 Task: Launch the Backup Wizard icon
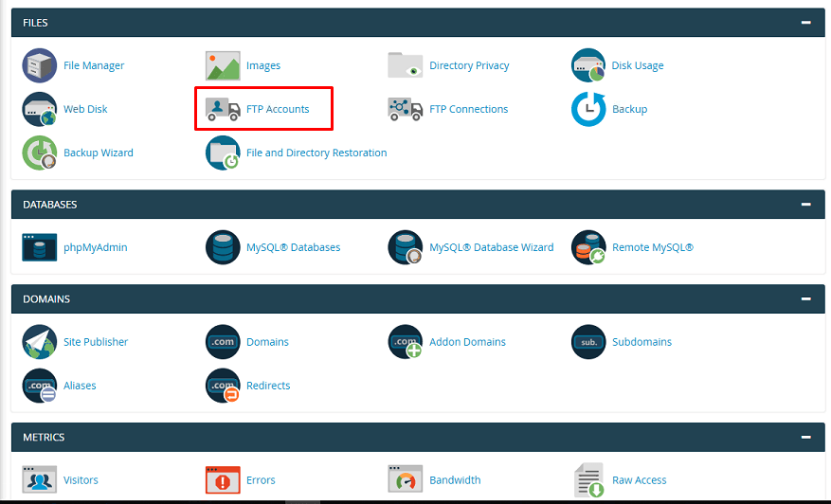click(x=39, y=153)
